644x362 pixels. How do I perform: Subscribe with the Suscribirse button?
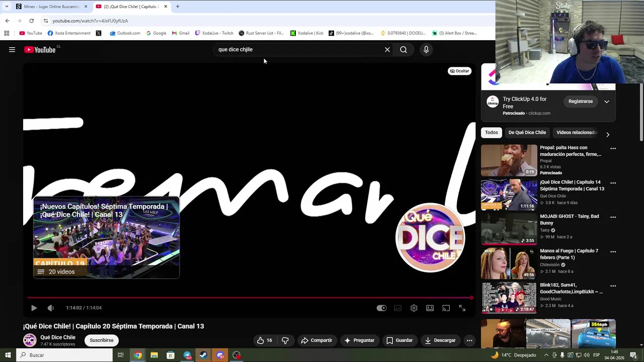point(102,340)
